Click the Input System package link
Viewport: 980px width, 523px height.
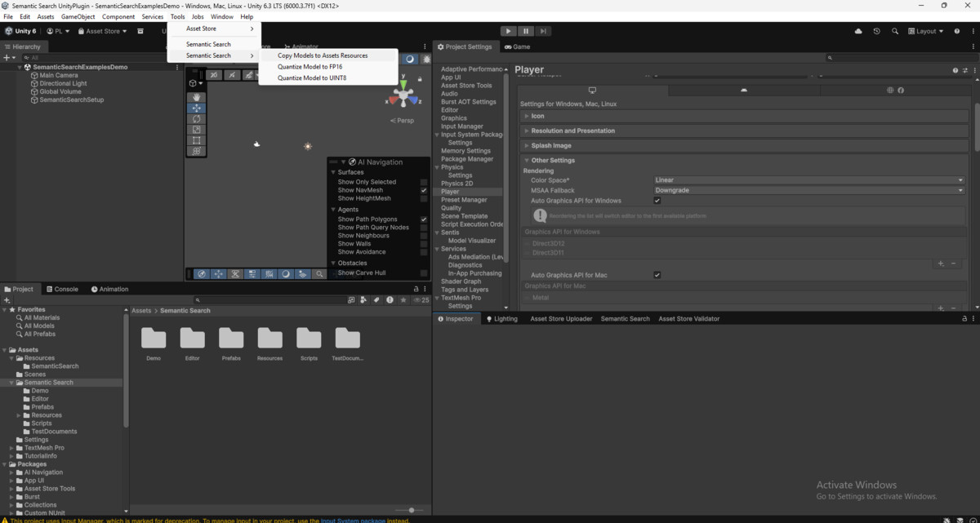coord(353,521)
